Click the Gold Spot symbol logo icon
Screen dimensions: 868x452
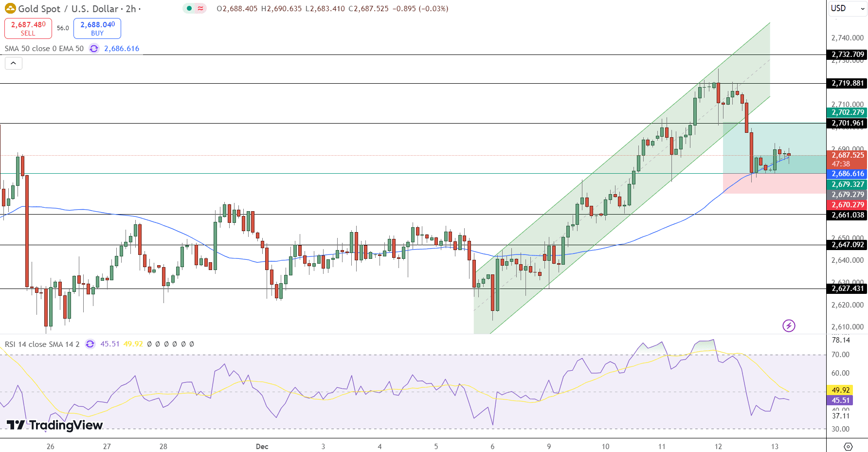pyautogui.click(x=10, y=9)
